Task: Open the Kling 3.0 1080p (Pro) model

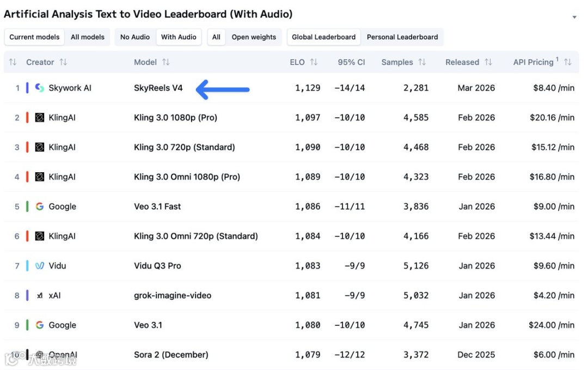Action: pos(175,118)
